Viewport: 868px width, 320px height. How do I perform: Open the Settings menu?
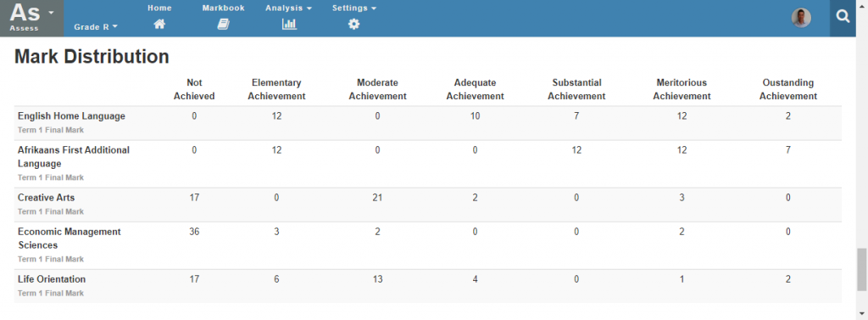354,8
